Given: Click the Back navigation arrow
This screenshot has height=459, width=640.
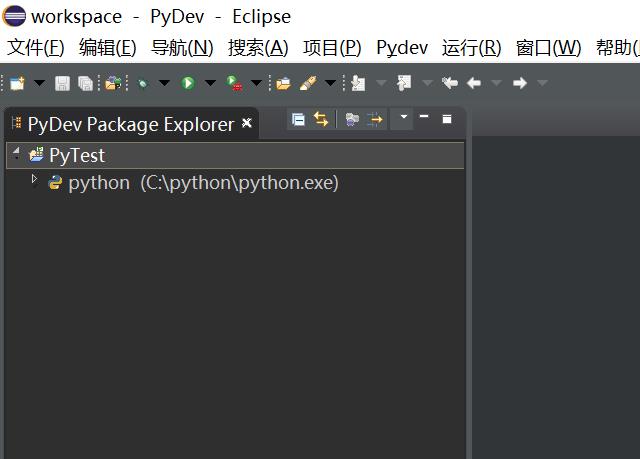Looking at the screenshot, I should [474, 83].
